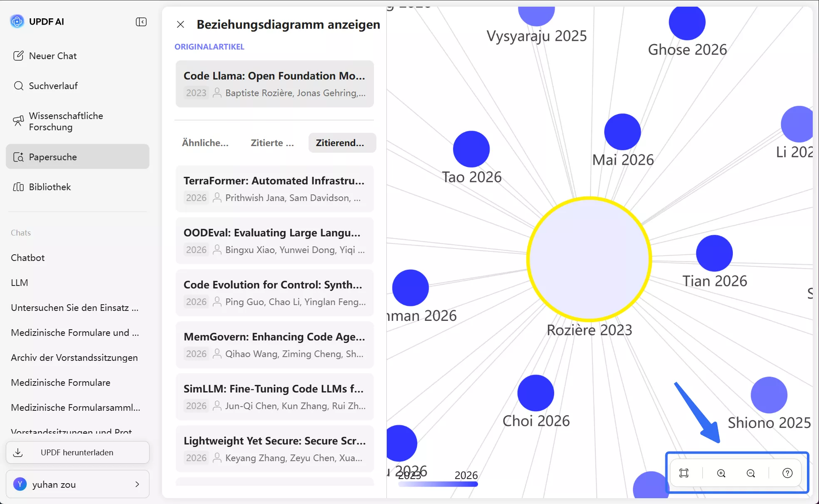Image resolution: width=819 pixels, height=504 pixels.
Task: Click UPDF herunterladen button
Action: (x=77, y=452)
